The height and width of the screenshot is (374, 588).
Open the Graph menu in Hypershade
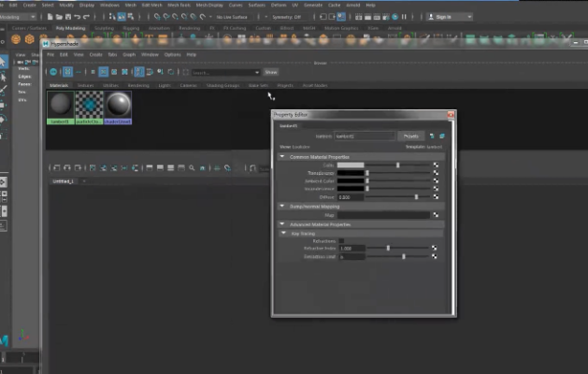click(x=128, y=54)
